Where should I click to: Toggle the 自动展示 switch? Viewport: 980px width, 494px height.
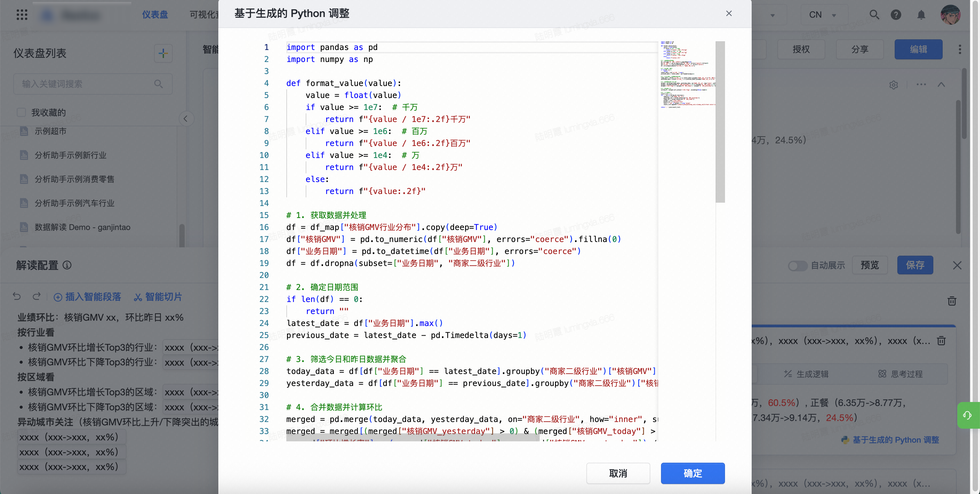[x=797, y=265]
